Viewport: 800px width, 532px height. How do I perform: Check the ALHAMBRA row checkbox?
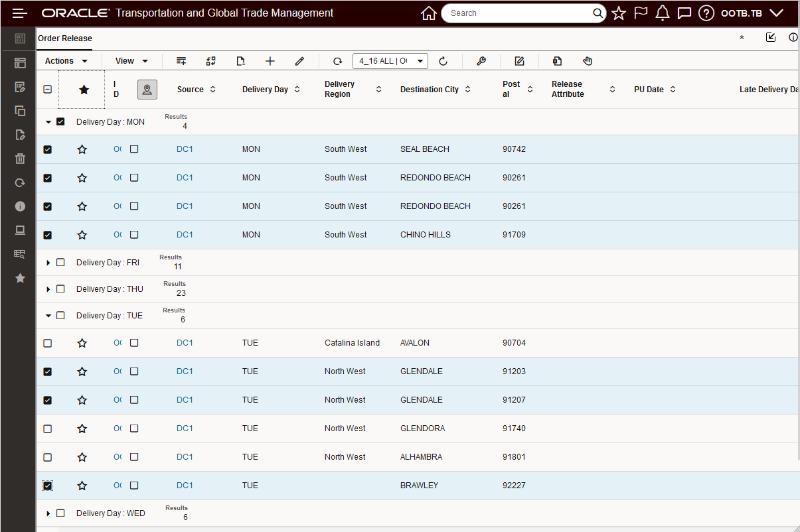coord(47,458)
